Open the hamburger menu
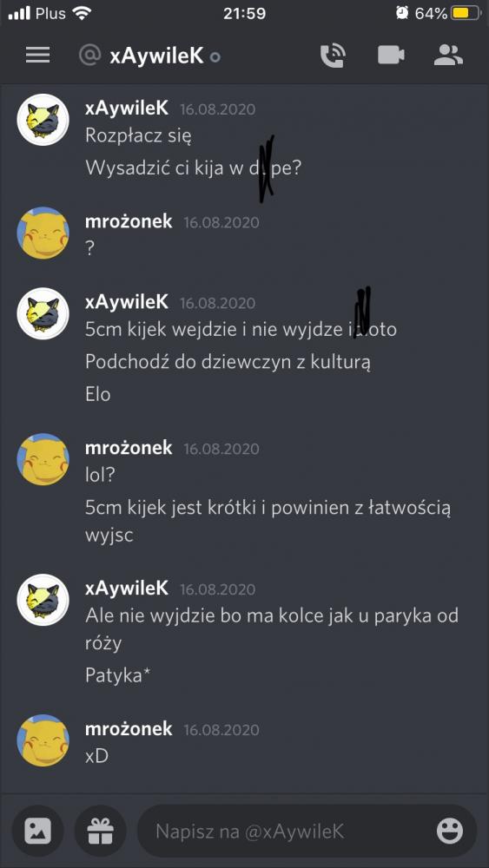Image resolution: width=489 pixels, height=868 pixels. [37, 55]
